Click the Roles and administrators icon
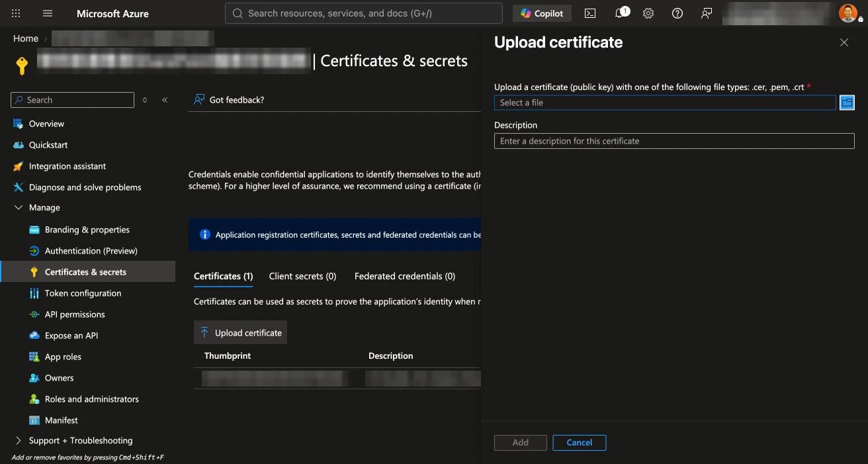This screenshot has height=464, width=868. tap(34, 399)
